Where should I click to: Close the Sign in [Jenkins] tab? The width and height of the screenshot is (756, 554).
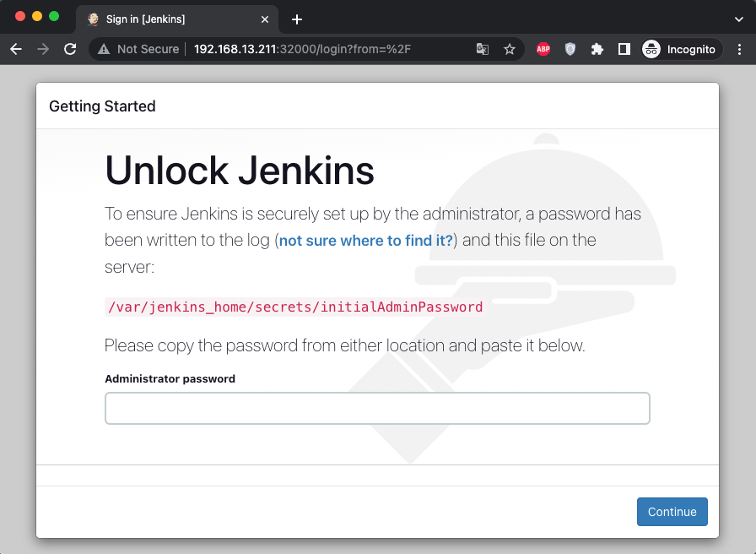pos(265,19)
